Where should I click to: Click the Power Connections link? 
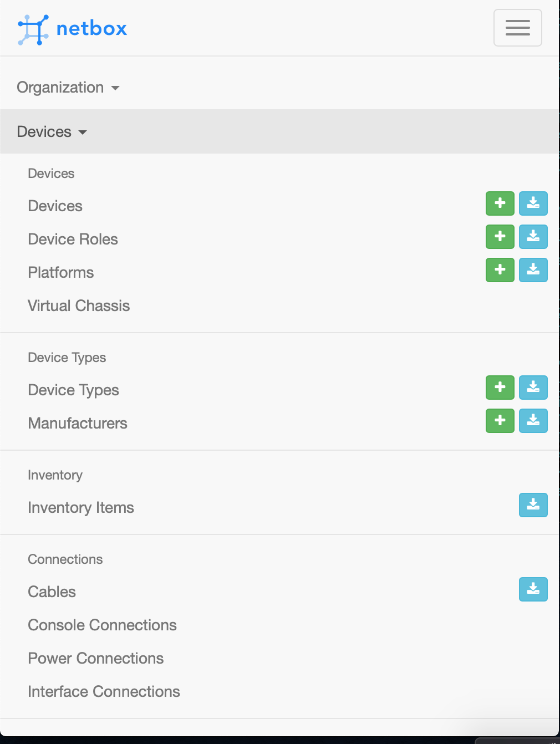(x=95, y=658)
